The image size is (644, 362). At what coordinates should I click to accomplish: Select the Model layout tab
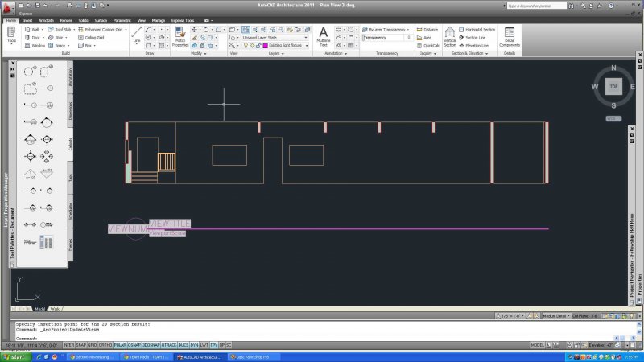(39, 309)
